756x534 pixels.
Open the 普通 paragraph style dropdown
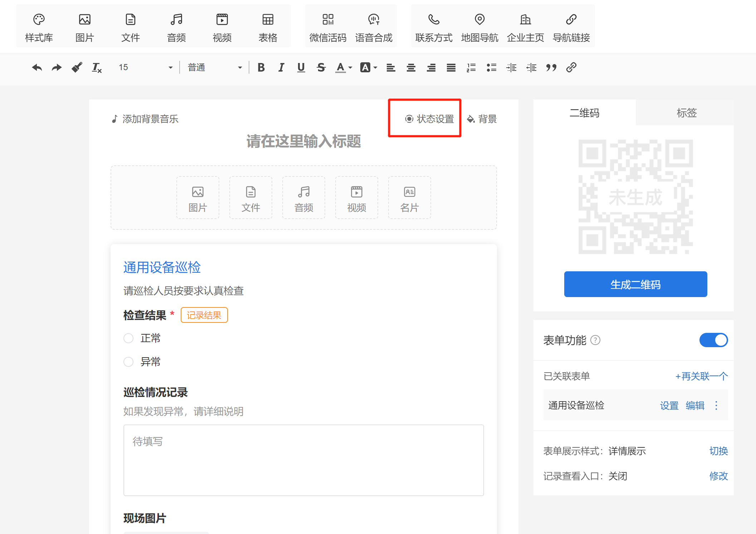point(215,67)
